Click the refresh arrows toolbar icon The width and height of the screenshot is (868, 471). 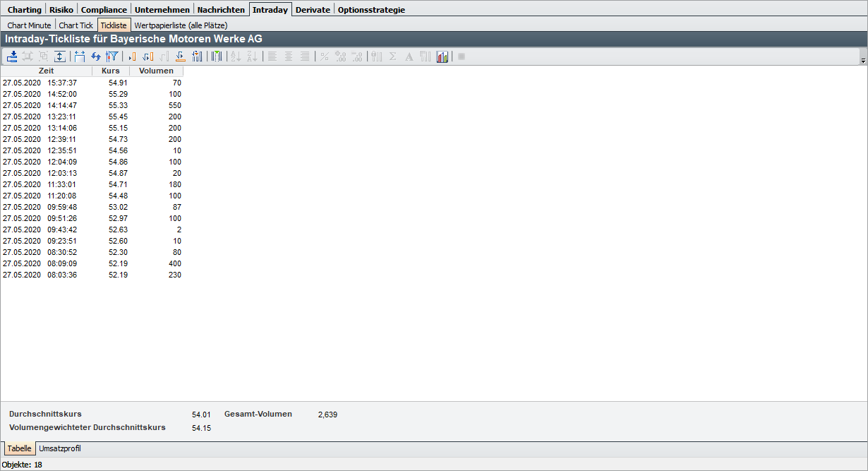(x=96, y=56)
